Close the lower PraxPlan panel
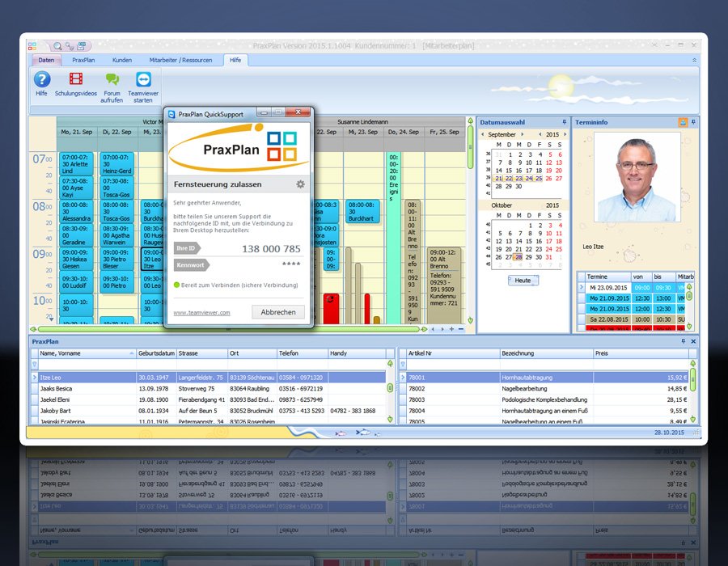728x566 pixels. pyautogui.click(x=693, y=341)
